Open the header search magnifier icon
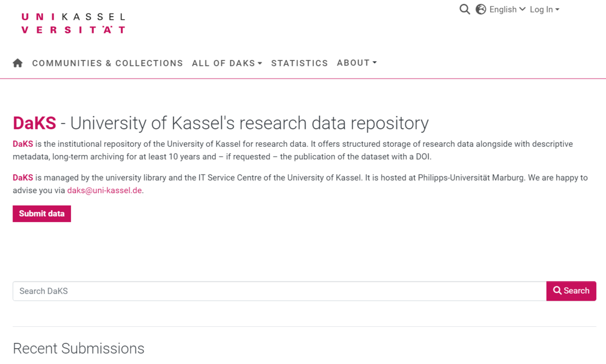Image resolution: width=606 pixels, height=364 pixels. [x=465, y=9]
